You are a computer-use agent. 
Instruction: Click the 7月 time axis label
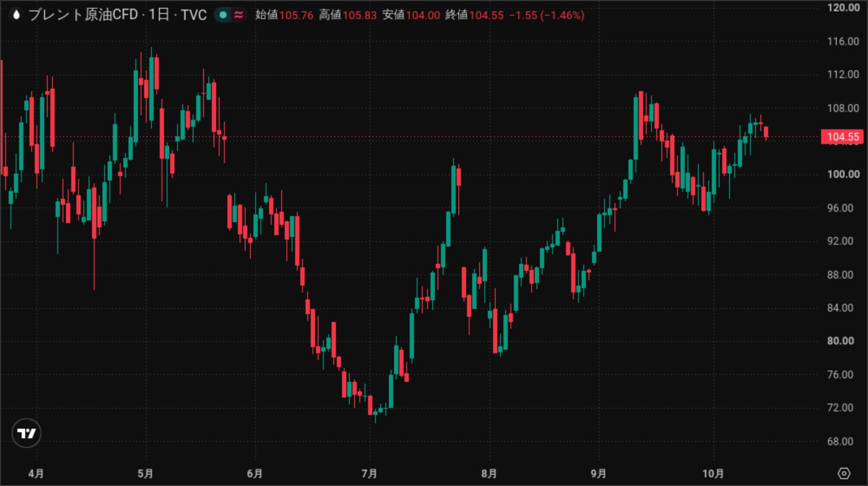[369, 473]
